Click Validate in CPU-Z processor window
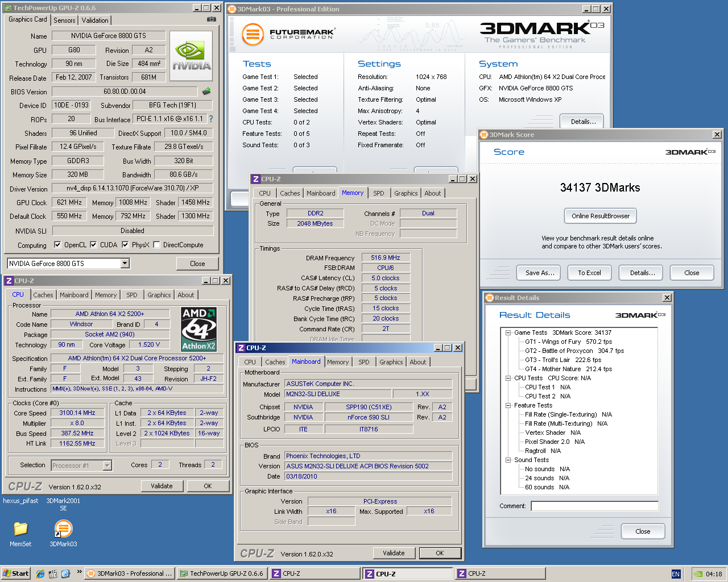The height and width of the screenshot is (582, 728). click(162, 486)
